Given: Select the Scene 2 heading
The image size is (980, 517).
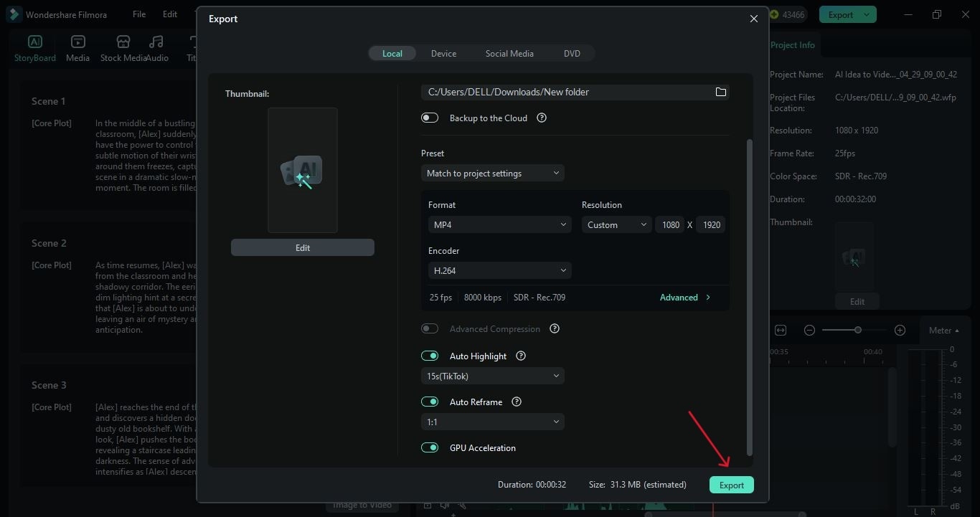Looking at the screenshot, I should click(49, 243).
